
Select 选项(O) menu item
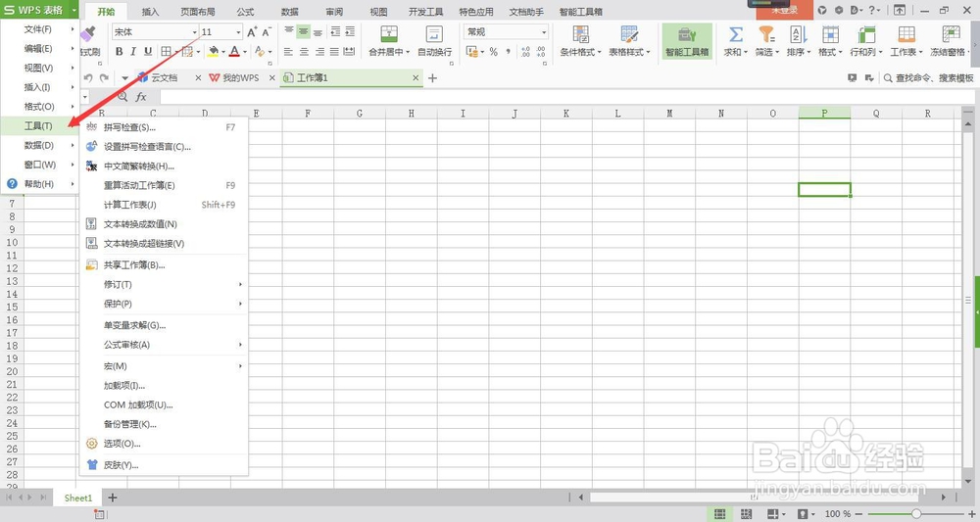point(164,444)
